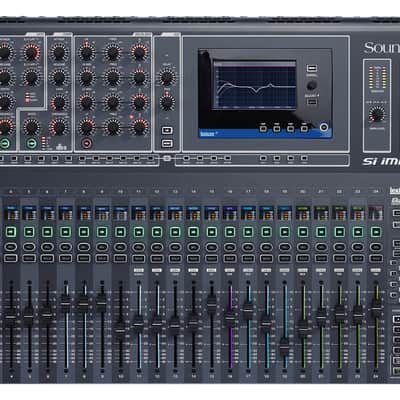Click the Soundcraft logo

point(382,48)
